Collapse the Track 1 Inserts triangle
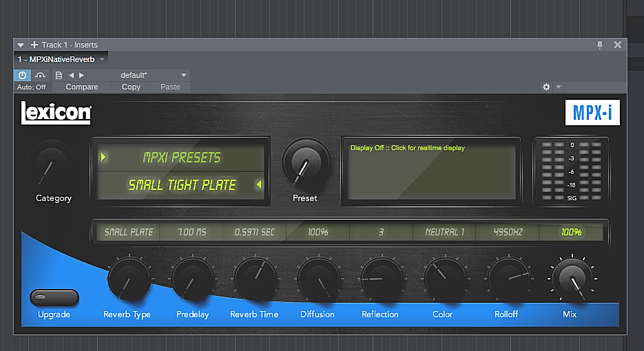 coord(21,45)
